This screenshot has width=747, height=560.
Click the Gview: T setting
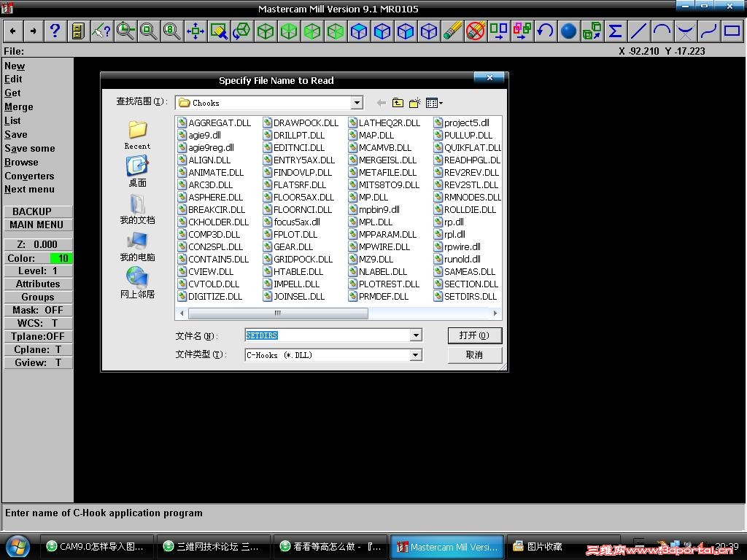(x=38, y=363)
